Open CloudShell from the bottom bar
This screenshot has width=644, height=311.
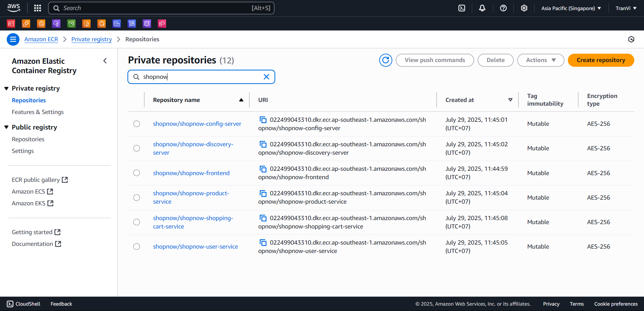(x=23, y=304)
